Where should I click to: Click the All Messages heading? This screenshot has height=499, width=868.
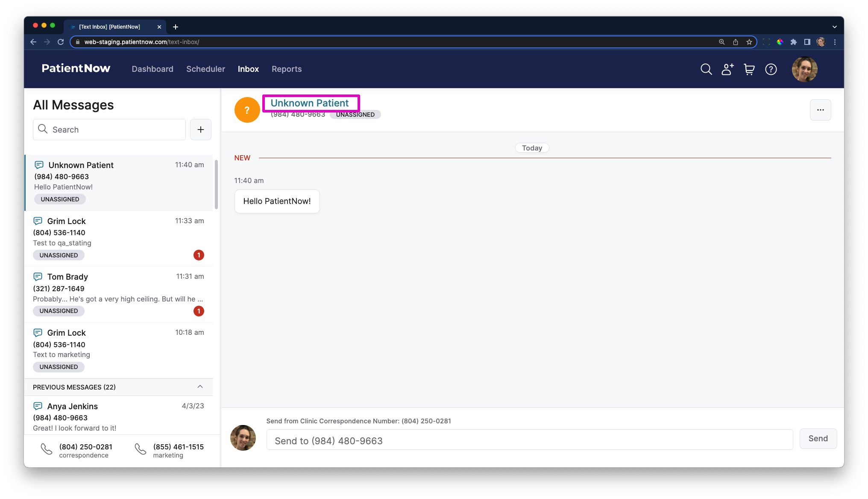pos(73,105)
